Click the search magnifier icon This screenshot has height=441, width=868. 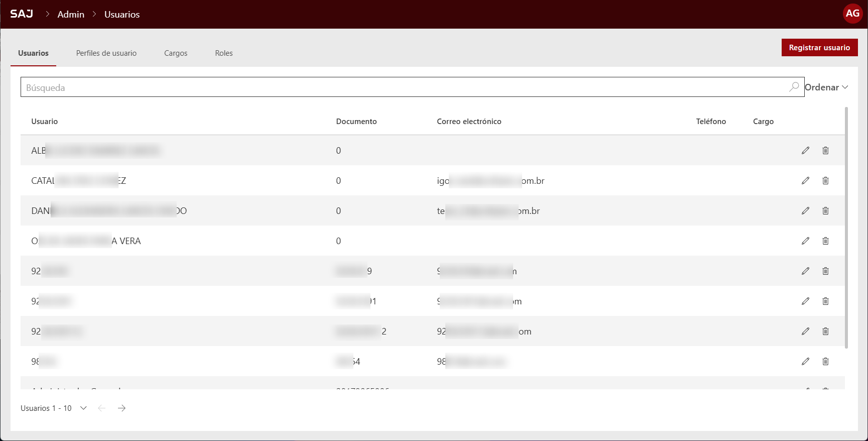(x=794, y=87)
